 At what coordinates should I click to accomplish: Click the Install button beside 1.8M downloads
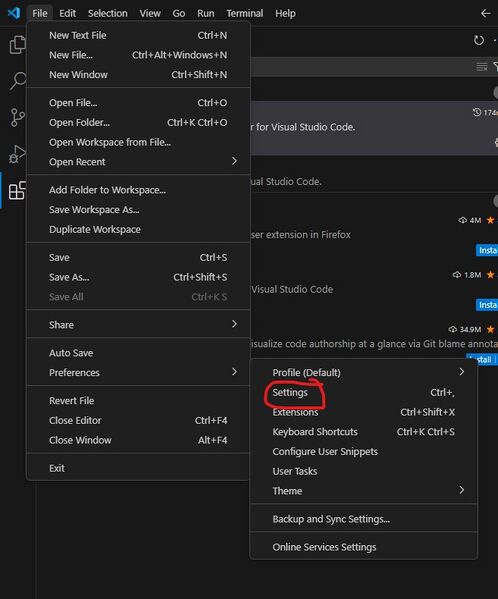[487, 305]
